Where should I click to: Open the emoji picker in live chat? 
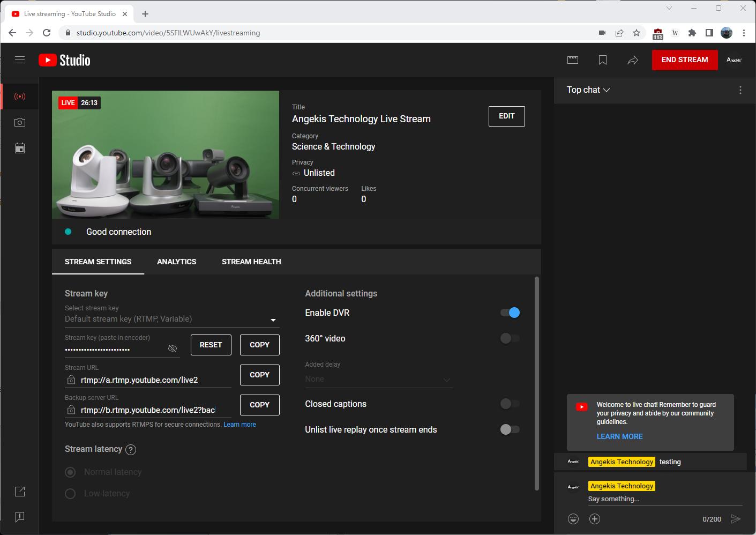pyautogui.click(x=573, y=518)
